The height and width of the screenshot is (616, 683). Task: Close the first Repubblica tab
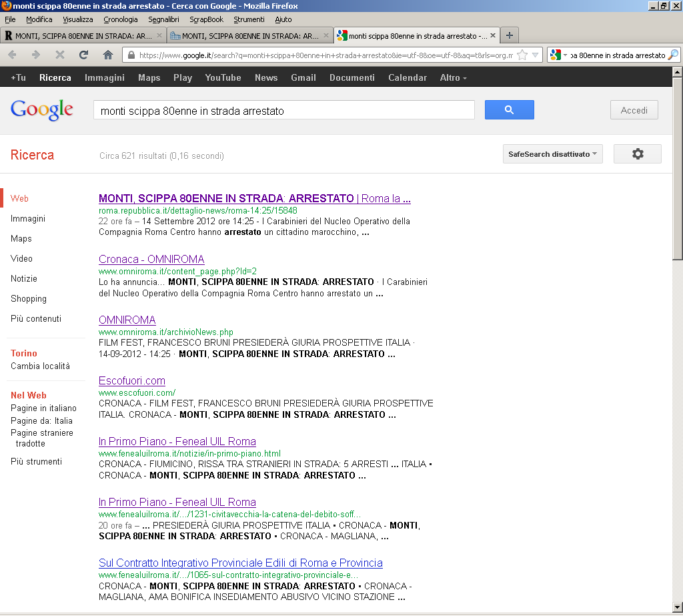tap(159, 35)
